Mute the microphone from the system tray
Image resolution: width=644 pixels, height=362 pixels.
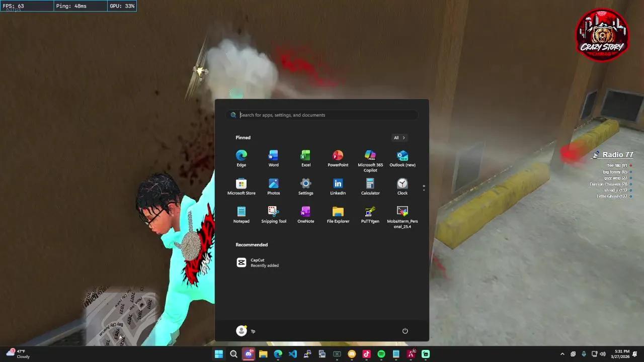pos(584,354)
